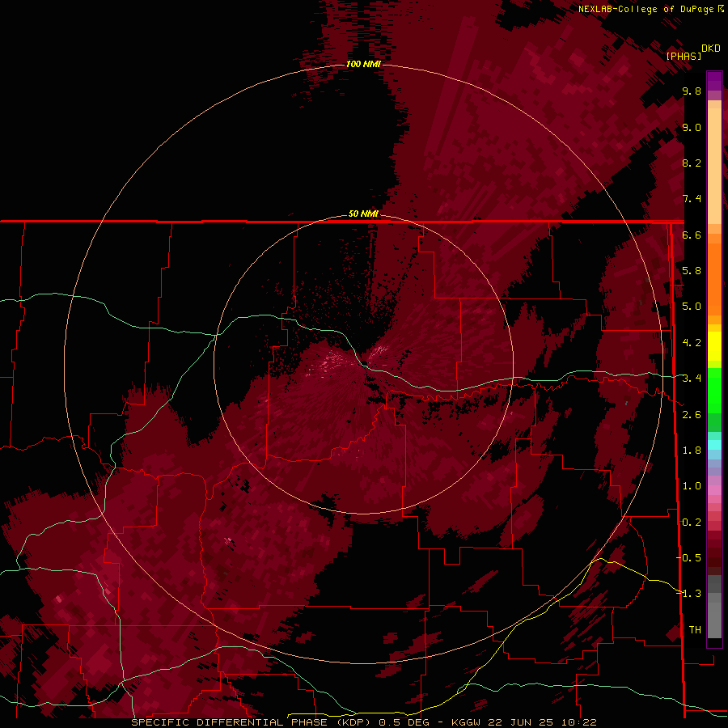728x728 pixels.
Task: Click the 0.2 color scale value
Action: 692,523
